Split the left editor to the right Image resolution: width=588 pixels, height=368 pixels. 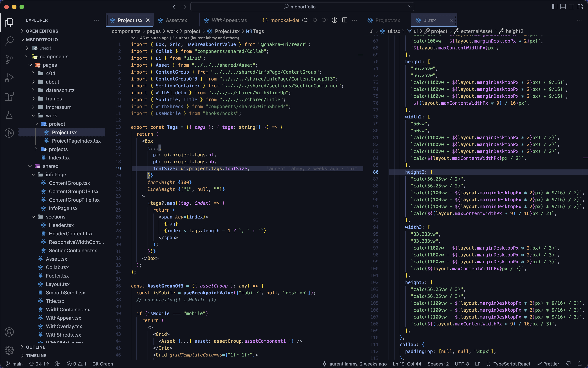click(345, 20)
